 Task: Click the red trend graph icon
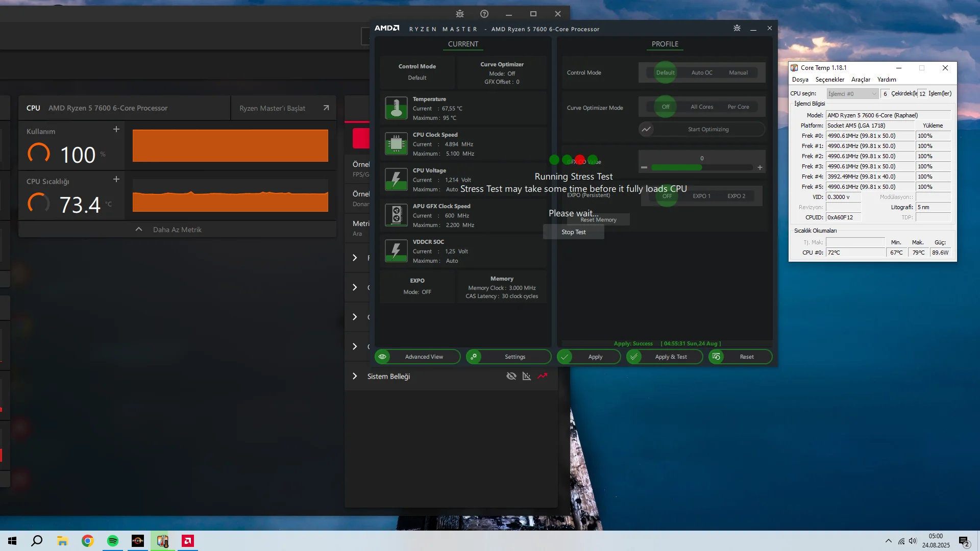coord(542,377)
